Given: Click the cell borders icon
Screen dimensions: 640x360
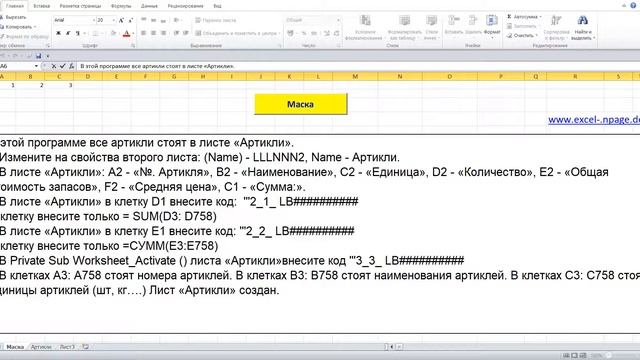Looking at the screenshot, I should tap(95, 33).
